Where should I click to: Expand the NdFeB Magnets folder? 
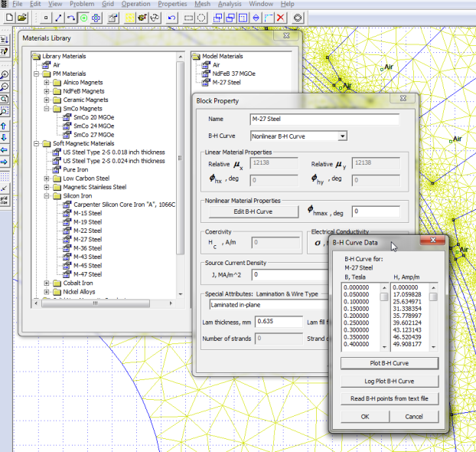coord(47,91)
